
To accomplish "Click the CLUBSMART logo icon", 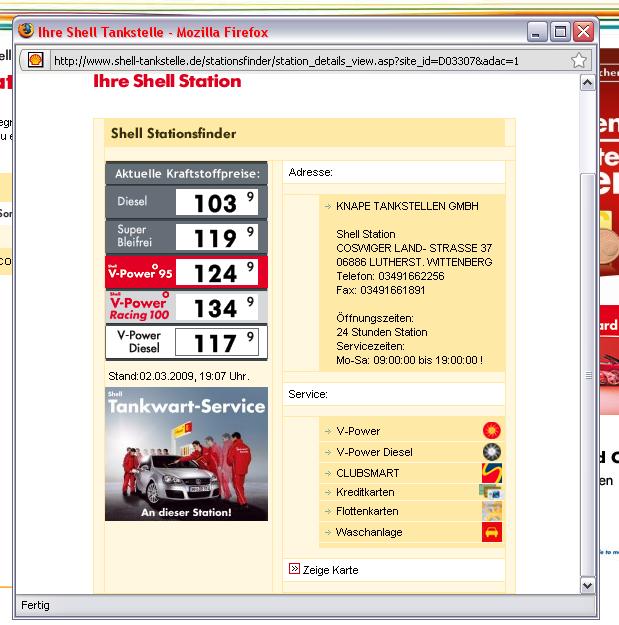I will [492, 473].
